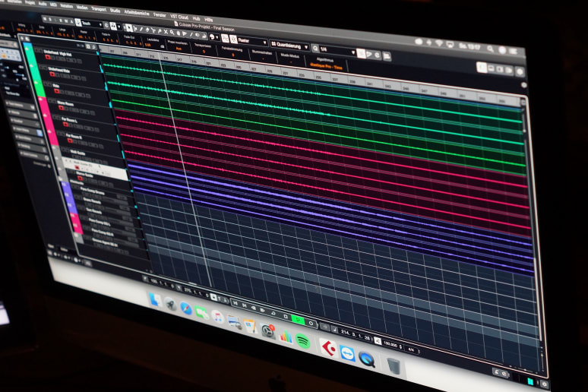Open TeamViewer from the Dock

click(x=347, y=354)
